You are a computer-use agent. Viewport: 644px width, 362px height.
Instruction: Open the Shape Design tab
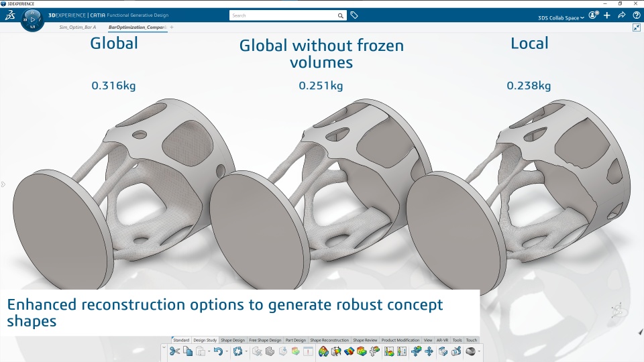[x=233, y=341]
